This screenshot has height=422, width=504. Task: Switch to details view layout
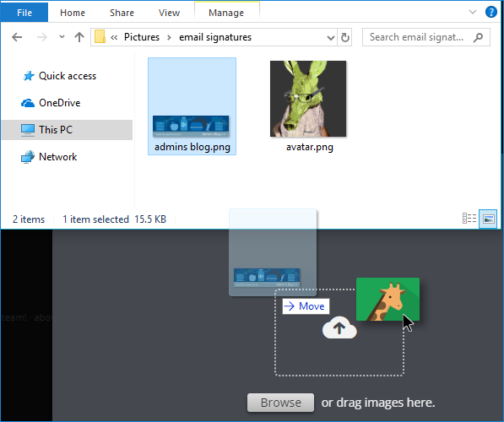point(469,219)
